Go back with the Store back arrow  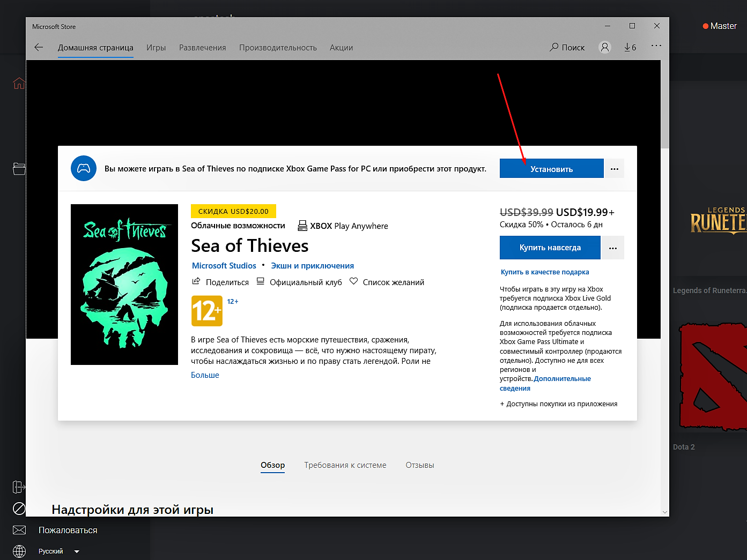click(39, 47)
